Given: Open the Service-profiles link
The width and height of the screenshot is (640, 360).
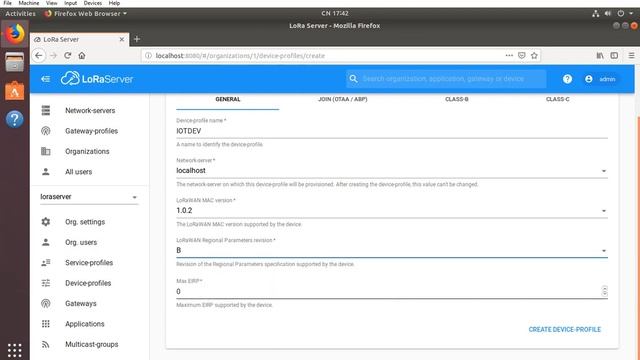Looking at the screenshot, I should 89,263.
